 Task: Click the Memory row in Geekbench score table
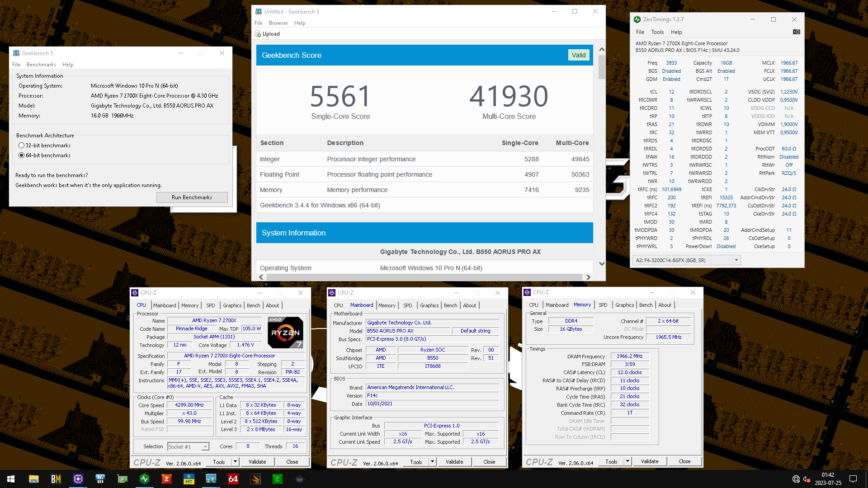point(425,190)
